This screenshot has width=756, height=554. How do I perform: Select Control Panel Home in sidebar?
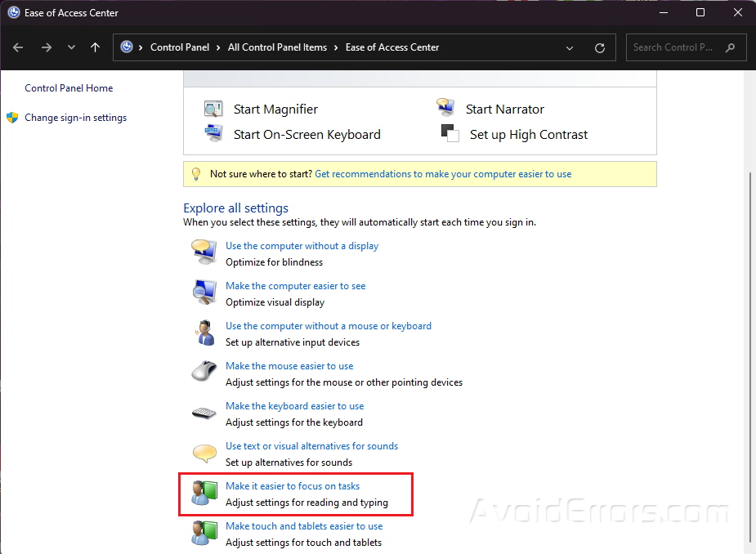[x=69, y=88]
